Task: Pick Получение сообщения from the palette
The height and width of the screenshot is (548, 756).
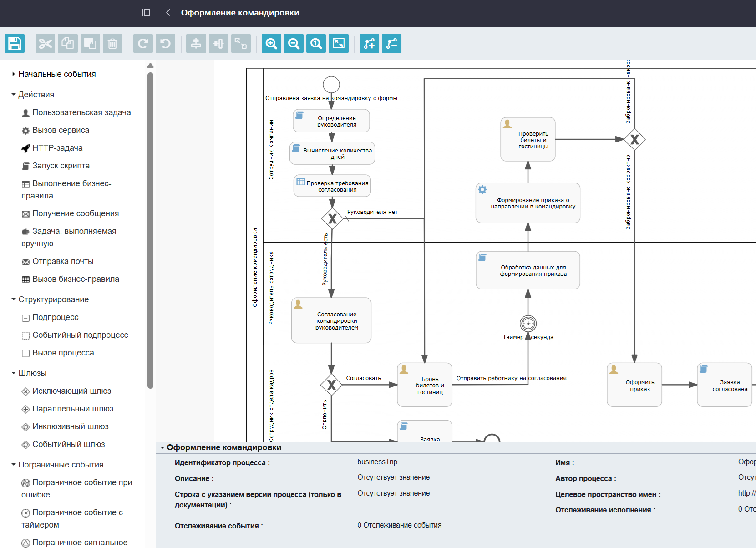Action: 71,213
